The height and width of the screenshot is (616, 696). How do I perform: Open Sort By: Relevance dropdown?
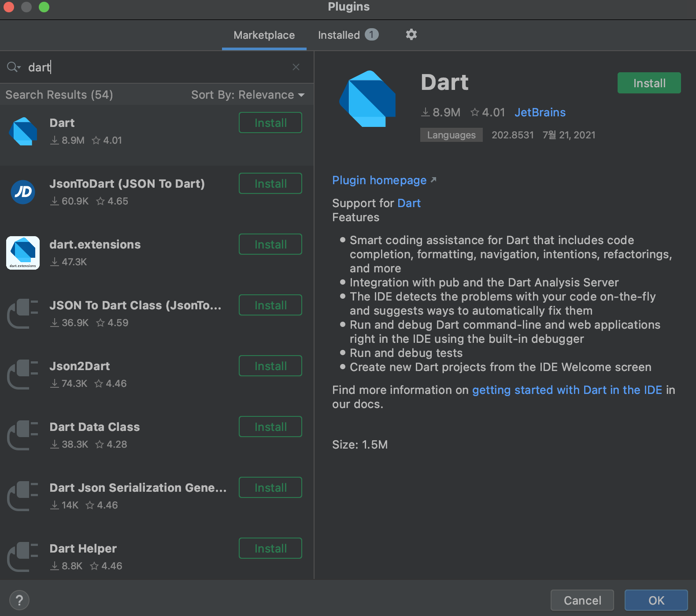click(248, 95)
